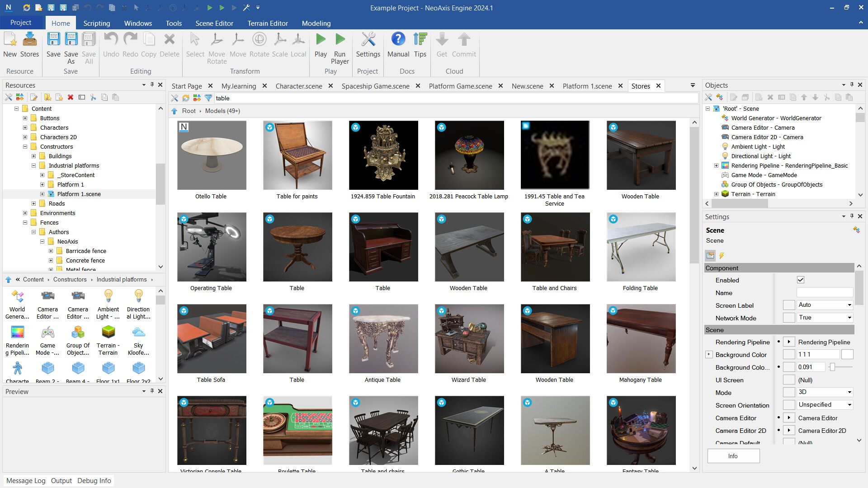868x488 pixels.
Task: Click the filter funnel icon in Stores toolbar
Action: coord(208,98)
